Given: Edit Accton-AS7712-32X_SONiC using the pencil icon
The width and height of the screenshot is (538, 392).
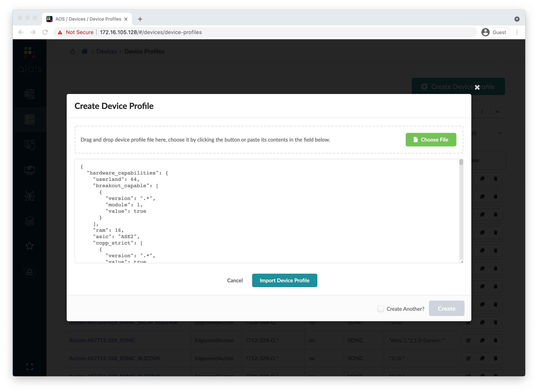Looking at the screenshot, I should tap(469, 340).
